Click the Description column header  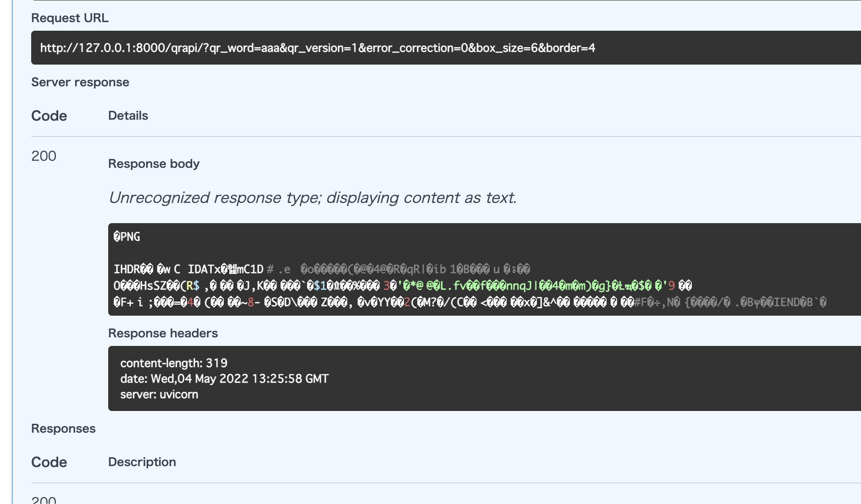pos(142,462)
